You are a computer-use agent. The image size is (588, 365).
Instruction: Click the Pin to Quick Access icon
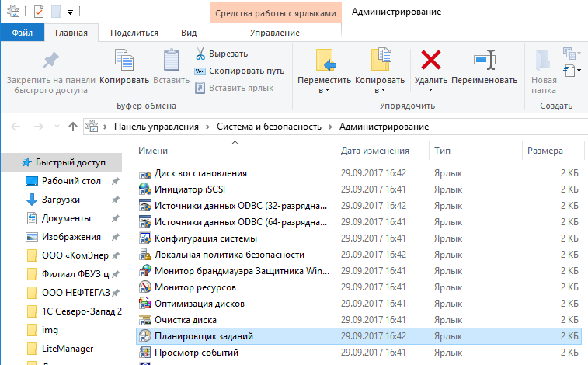(51, 60)
